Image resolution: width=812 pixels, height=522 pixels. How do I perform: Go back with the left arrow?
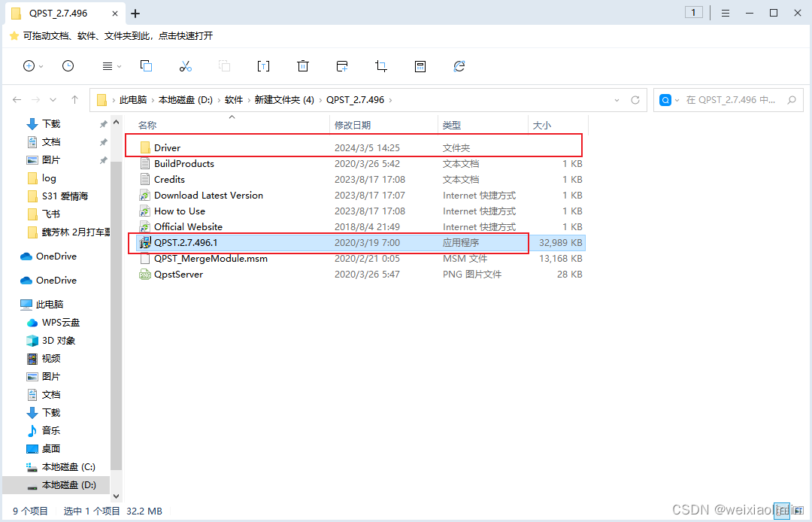(17, 99)
